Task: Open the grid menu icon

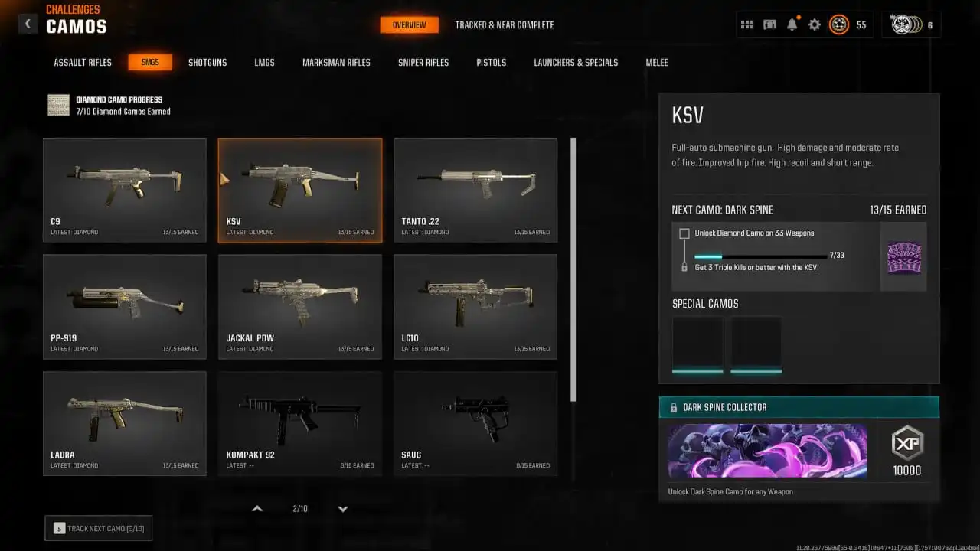Action: point(746,24)
